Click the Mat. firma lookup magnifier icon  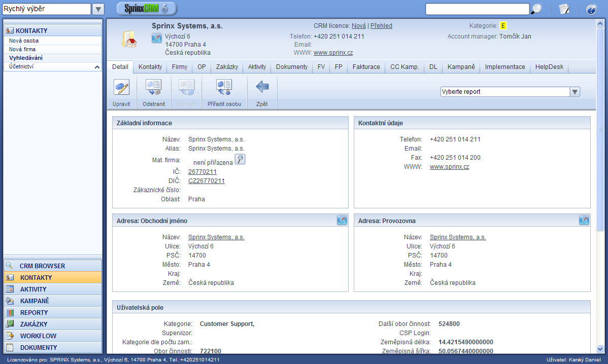(x=240, y=160)
